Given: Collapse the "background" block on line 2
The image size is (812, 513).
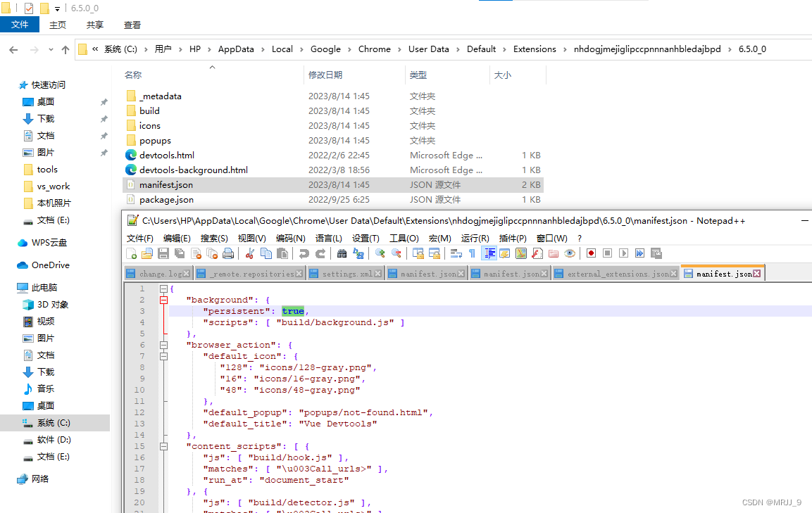Looking at the screenshot, I should (163, 300).
